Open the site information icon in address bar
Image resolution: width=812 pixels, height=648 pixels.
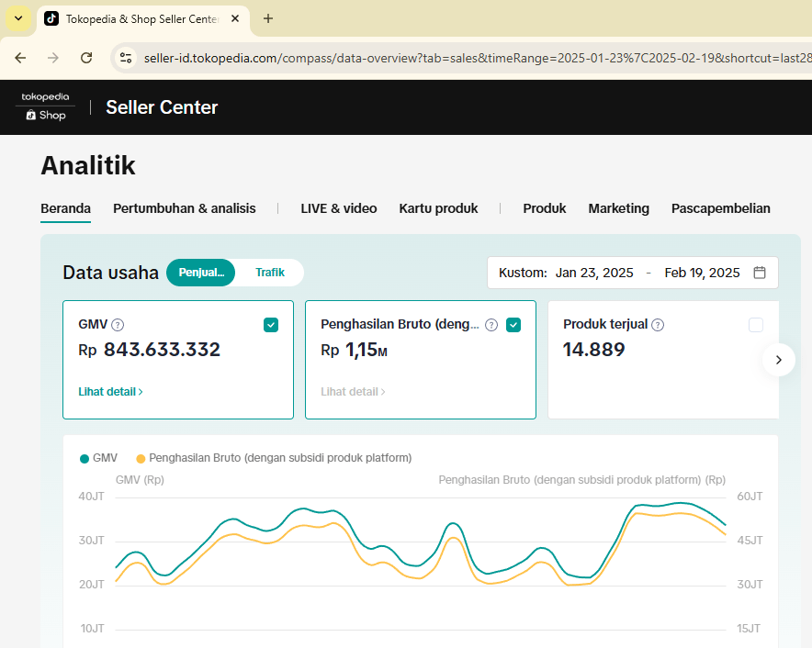coord(126,58)
